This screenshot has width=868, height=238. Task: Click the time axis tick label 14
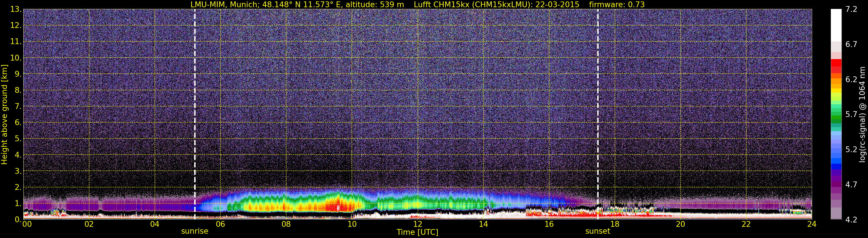pyautogui.click(x=483, y=224)
